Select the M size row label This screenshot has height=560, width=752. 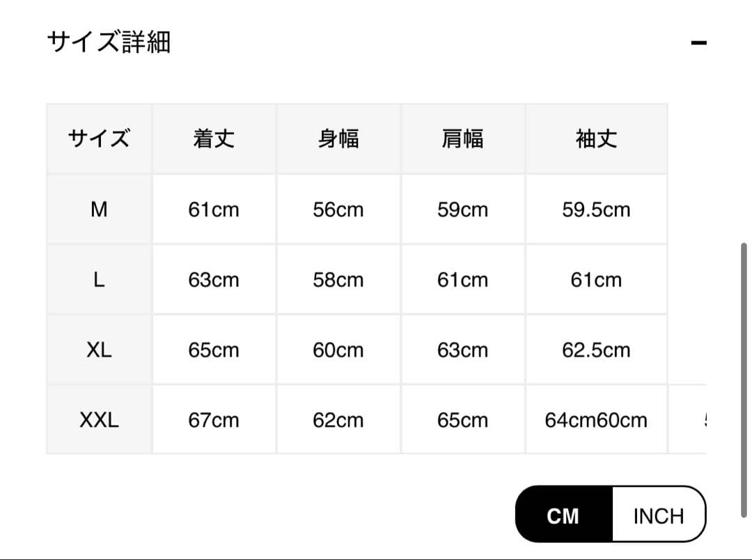coord(99,209)
